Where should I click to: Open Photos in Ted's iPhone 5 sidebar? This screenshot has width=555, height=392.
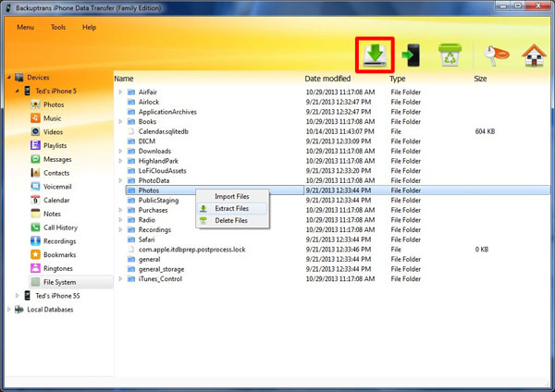(x=54, y=104)
